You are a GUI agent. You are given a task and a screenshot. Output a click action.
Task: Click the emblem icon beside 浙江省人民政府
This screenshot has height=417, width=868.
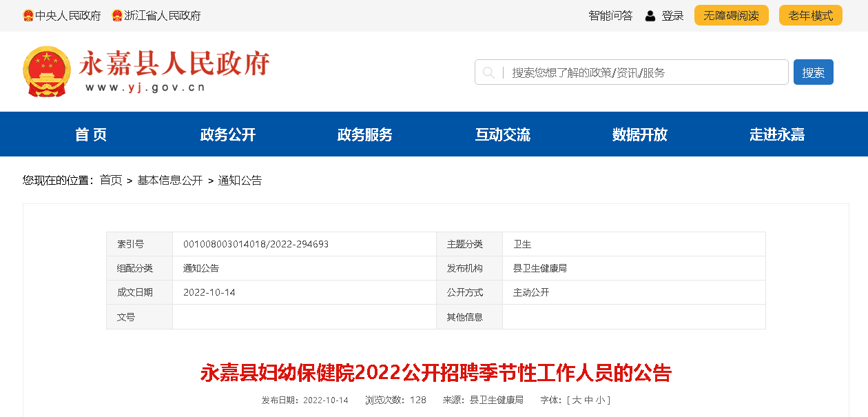coord(117,15)
